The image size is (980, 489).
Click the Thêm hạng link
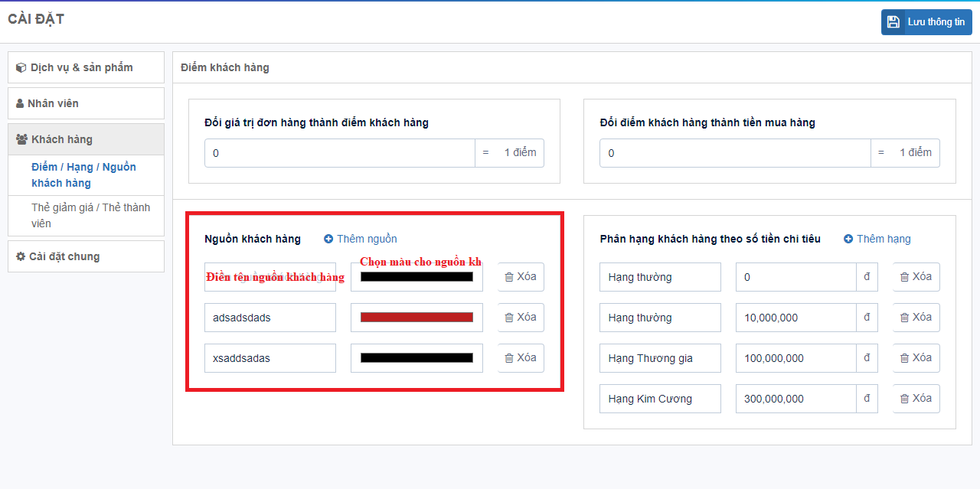[884, 239]
